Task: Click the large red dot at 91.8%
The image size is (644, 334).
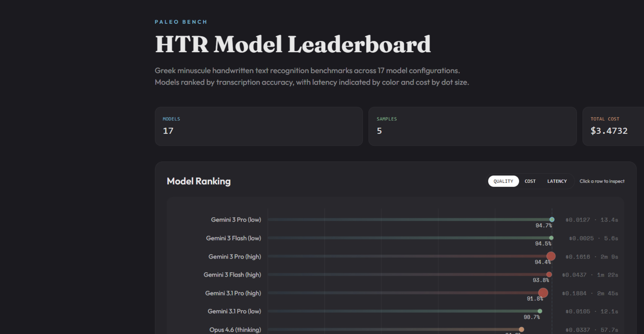Action: pyautogui.click(x=543, y=293)
